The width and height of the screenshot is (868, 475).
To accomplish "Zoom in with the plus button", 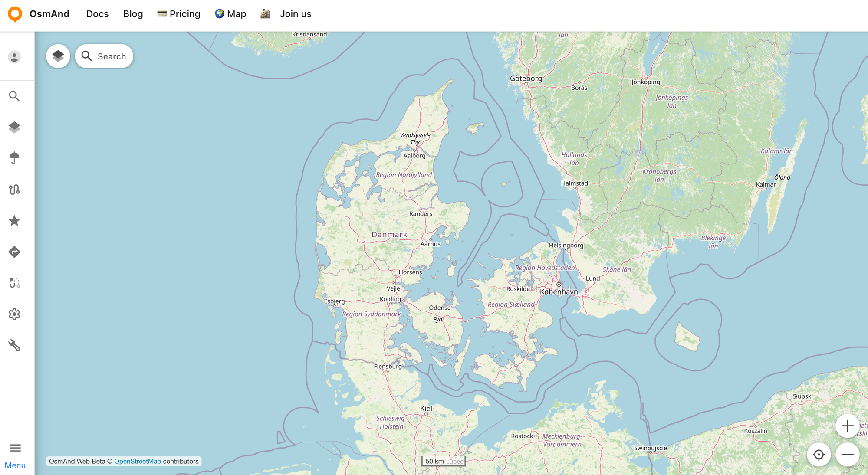I will pos(847,426).
